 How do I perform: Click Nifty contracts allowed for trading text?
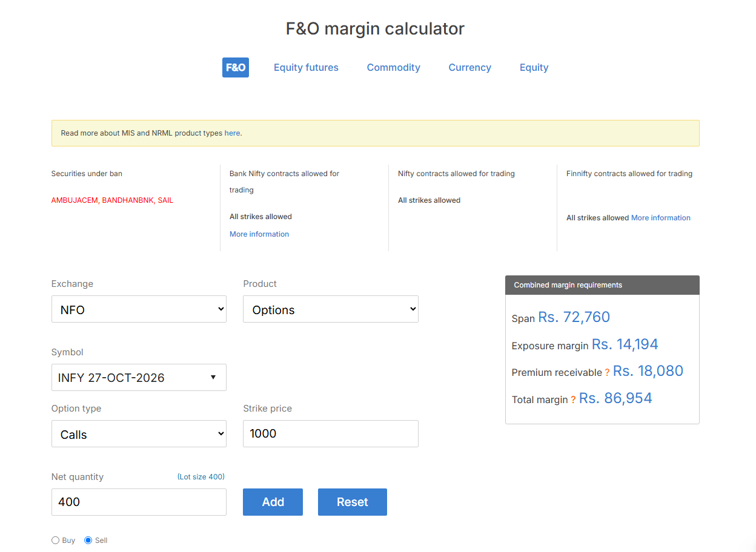click(456, 174)
